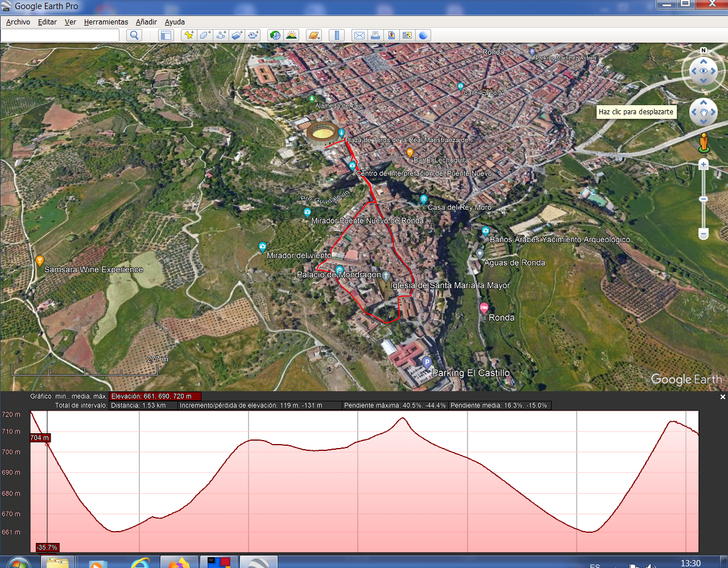Add a polygon using the toolbar icon
Image resolution: width=728 pixels, height=568 pixels.
[205, 35]
